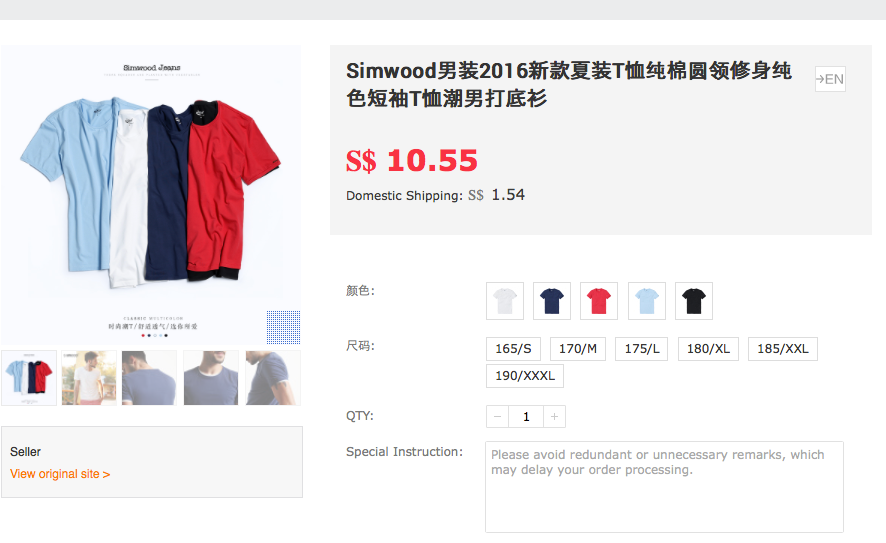Open the last thumbnail showing sleeve detail
Viewport: 886px width, 543px height.
[273, 378]
